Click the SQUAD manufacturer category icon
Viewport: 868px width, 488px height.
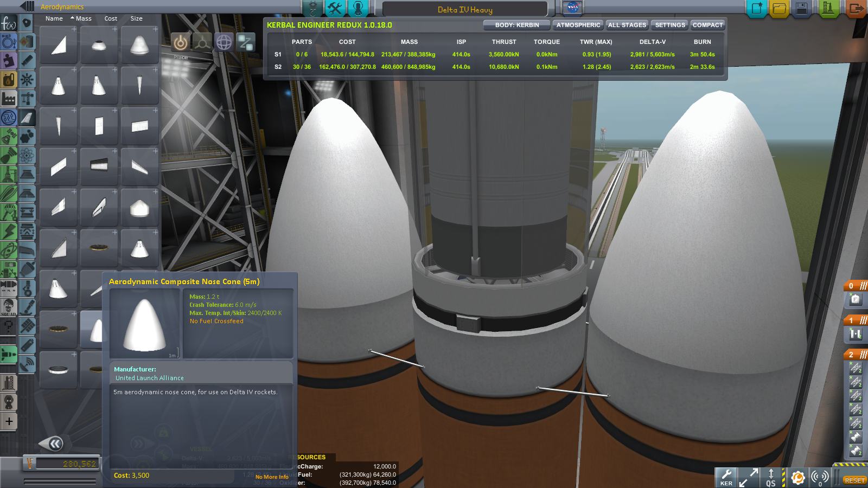[x=9, y=307]
